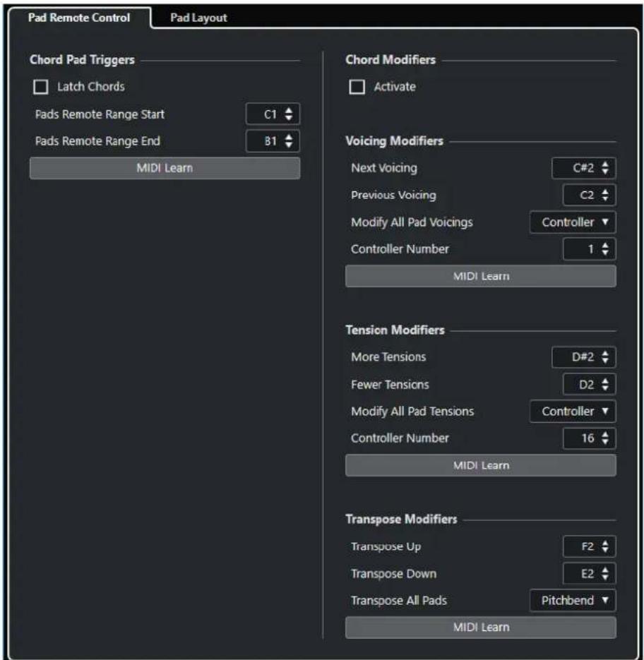644x660 pixels.
Task: Click the Fewer Tensions stepper arrows
Action: click(605, 384)
